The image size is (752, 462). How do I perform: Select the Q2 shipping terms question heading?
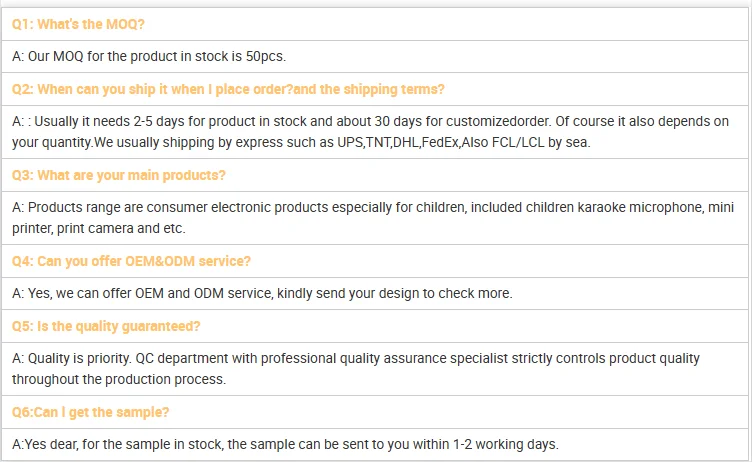228,89
